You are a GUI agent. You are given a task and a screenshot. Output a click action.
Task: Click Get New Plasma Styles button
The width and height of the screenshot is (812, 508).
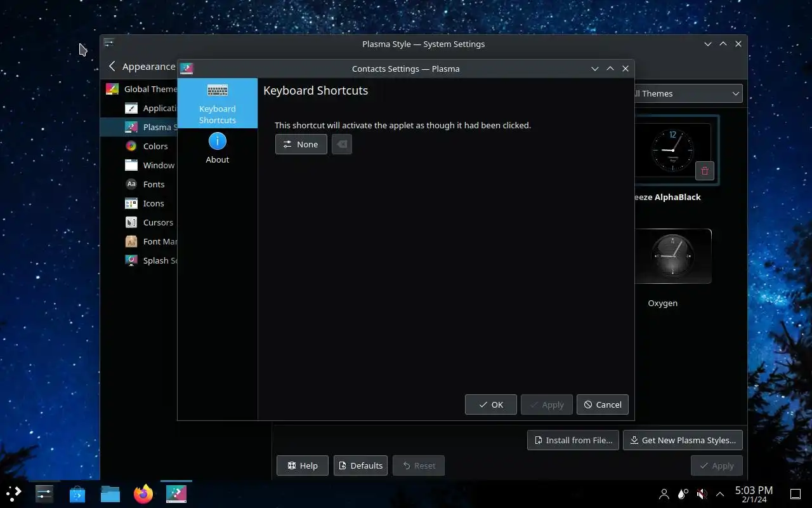683,440
